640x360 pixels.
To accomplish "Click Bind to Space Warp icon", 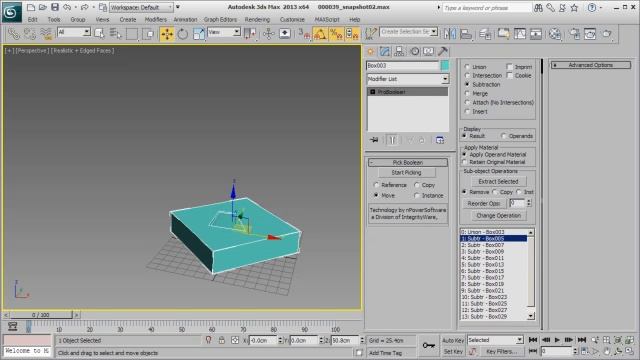I will (x=46, y=34).
